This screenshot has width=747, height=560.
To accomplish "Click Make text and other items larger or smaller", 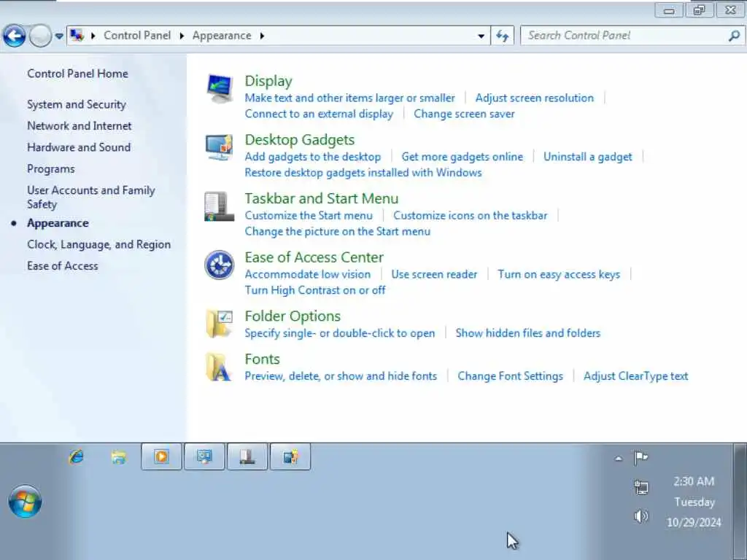I will click(x=349, y=98).
